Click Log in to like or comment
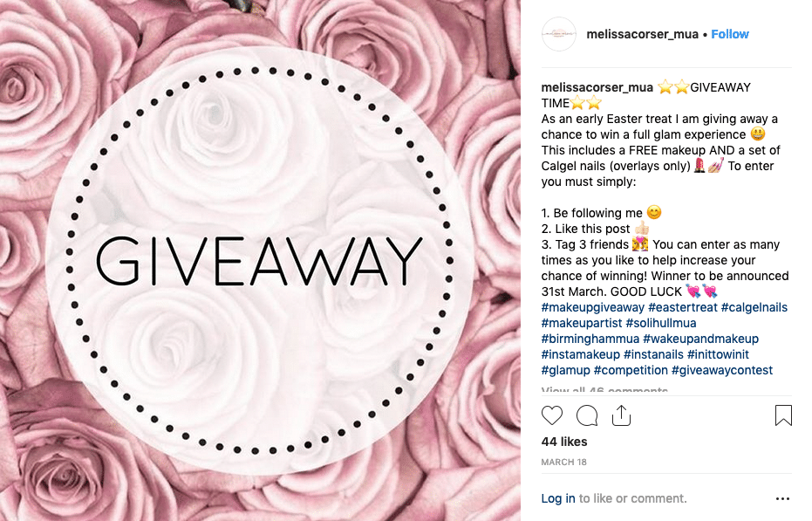This screenshot has width=812, height=521. (x=557, y=498)
